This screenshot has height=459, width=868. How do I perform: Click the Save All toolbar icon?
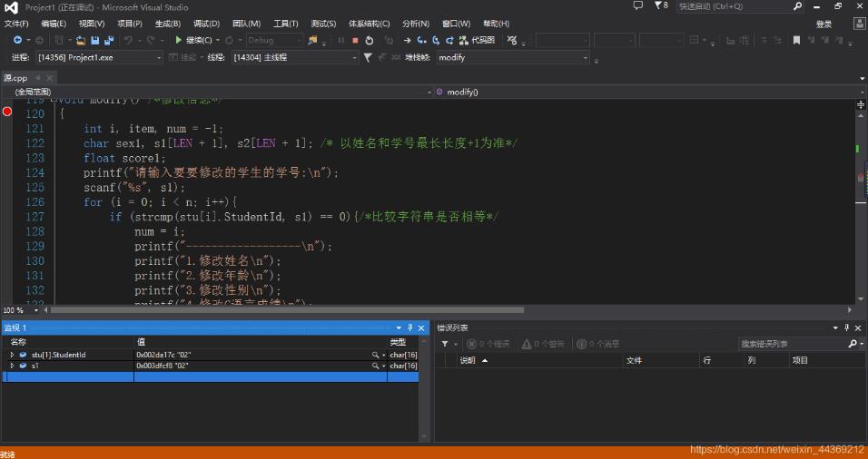coord(109,41)
